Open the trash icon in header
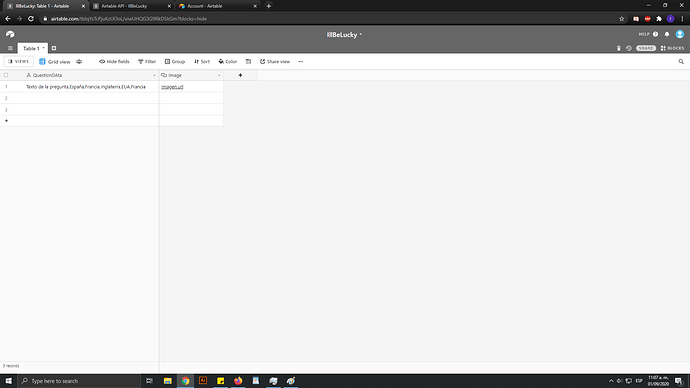The height and width of the screenshot is (388, 690). tap(619, 48)
